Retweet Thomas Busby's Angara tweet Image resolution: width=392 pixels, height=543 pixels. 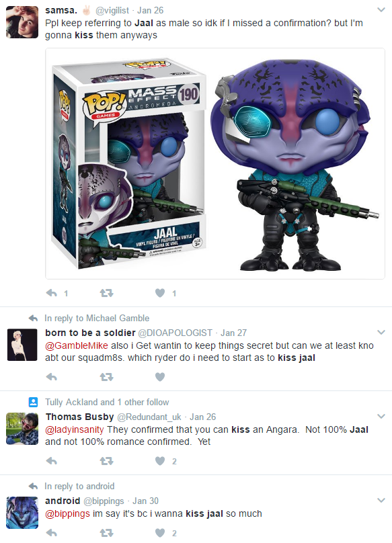pos(106,461)
